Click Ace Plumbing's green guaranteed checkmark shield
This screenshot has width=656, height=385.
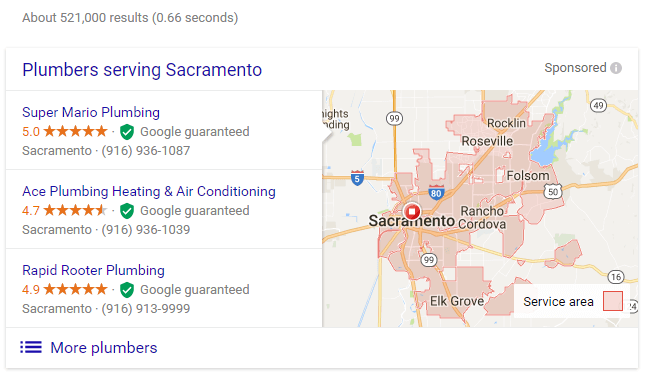pos(127,211)
